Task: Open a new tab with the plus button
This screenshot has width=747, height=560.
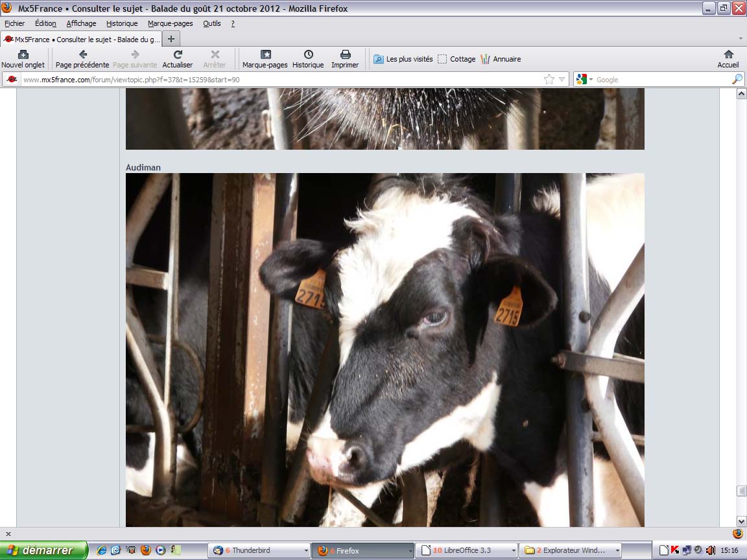Action: [171, 39]
